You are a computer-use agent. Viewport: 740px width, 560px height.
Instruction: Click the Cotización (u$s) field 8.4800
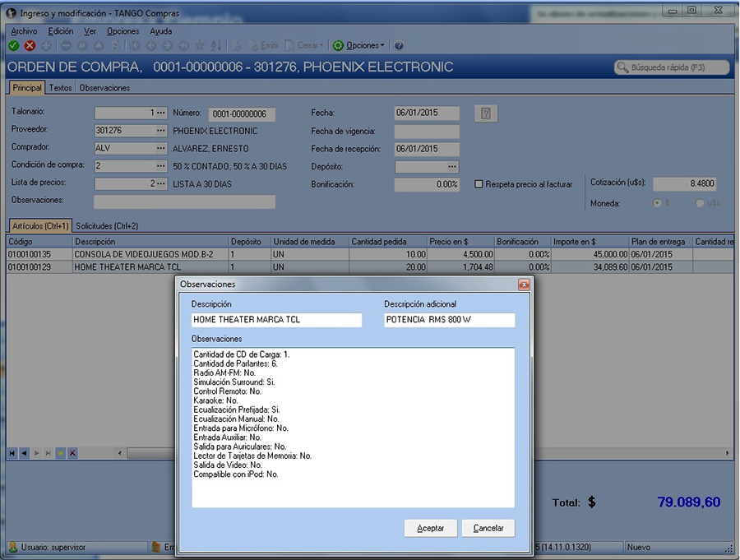pos(684,183)
